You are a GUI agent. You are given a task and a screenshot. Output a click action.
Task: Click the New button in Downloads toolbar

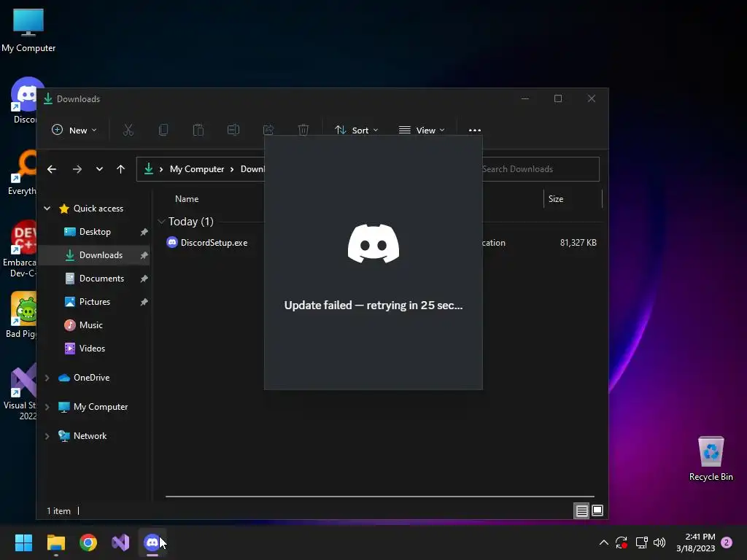74,130
